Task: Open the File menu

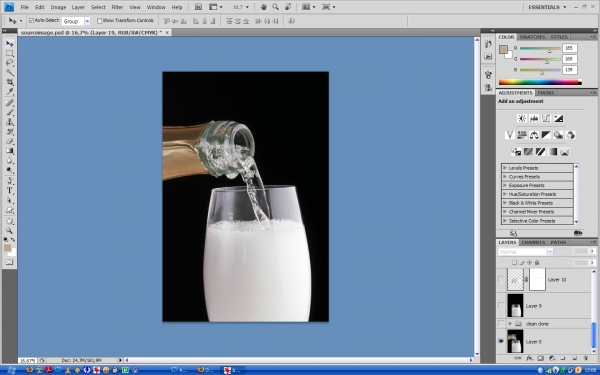Action: (x=24, y=7)
